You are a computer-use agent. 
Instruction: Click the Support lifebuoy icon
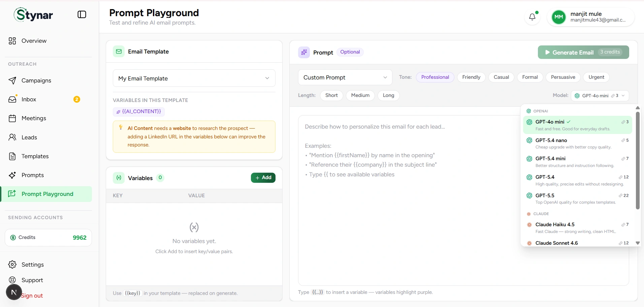[x=12, y=280]
